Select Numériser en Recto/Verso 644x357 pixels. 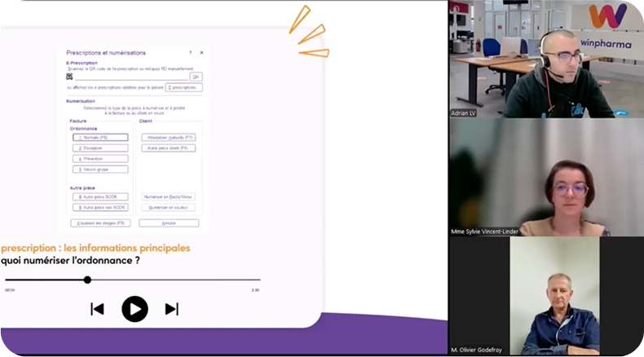tap(168, 197)
